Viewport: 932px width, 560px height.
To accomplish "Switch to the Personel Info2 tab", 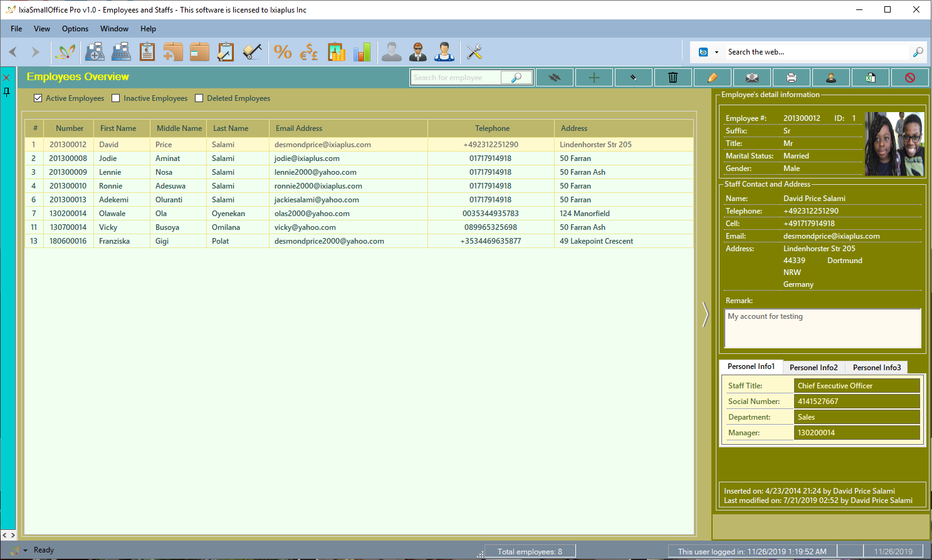I will click(813, 368).
